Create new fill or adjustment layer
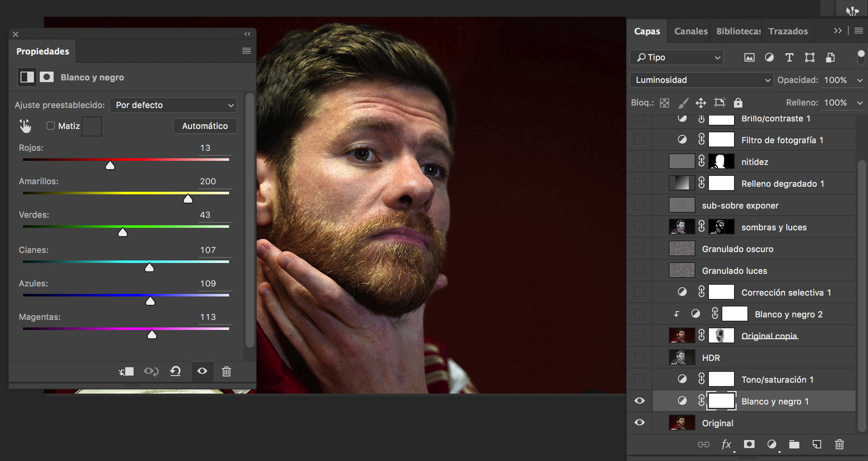 [772, 444]
